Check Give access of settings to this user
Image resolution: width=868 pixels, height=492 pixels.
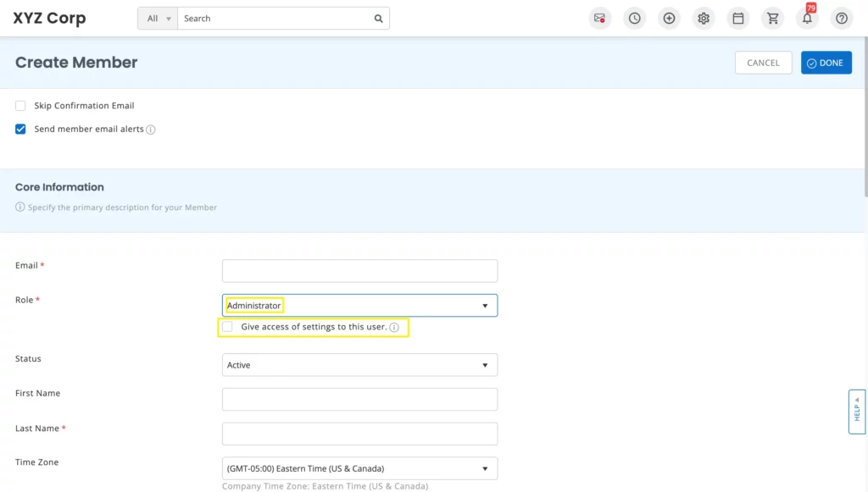[227, 327]
